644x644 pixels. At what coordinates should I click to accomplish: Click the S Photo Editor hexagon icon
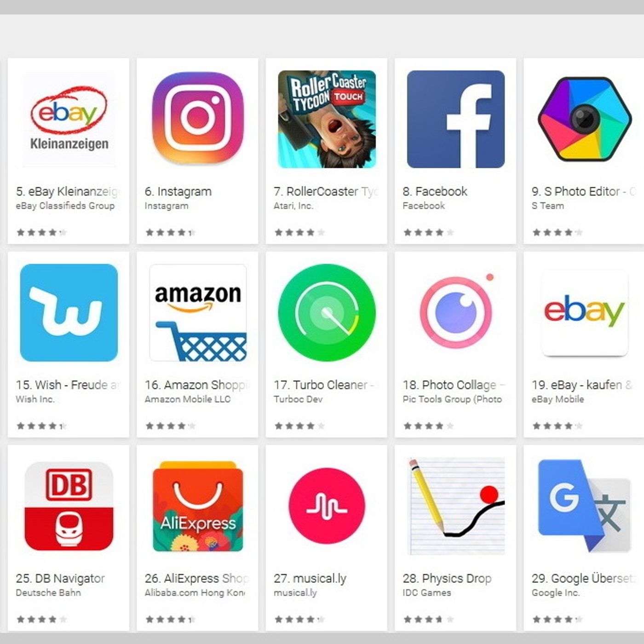point(584,119)
